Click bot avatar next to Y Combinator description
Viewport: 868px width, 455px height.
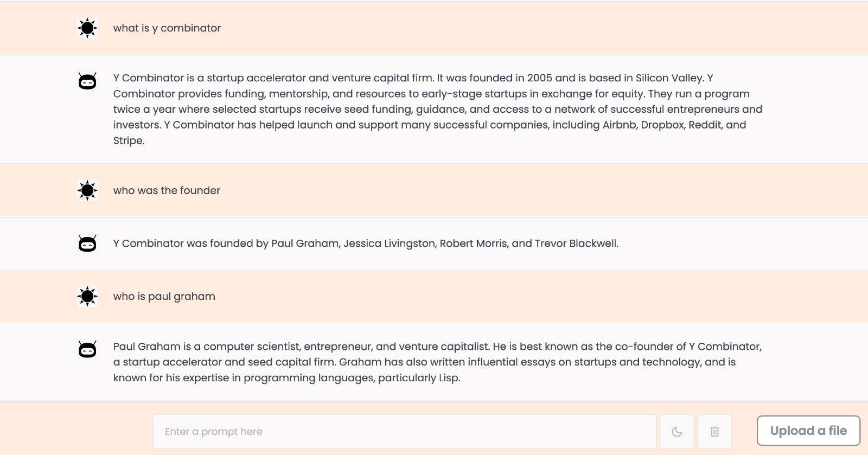[x=87, y=81]
